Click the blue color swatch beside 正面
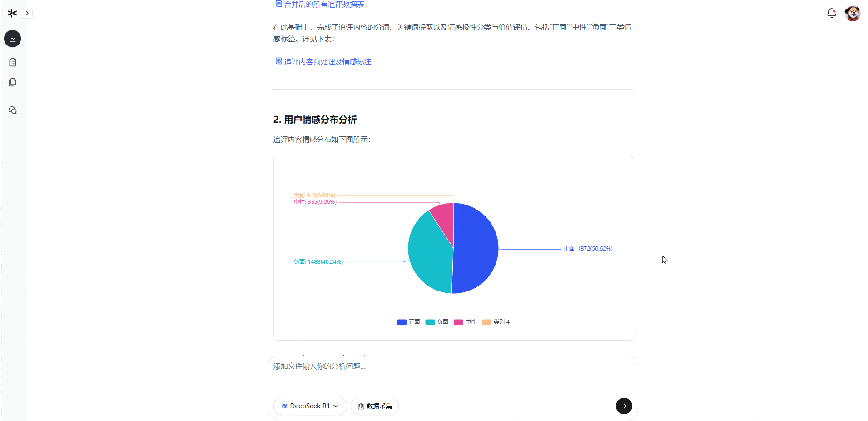868x421 pixels. coord(401,322)
